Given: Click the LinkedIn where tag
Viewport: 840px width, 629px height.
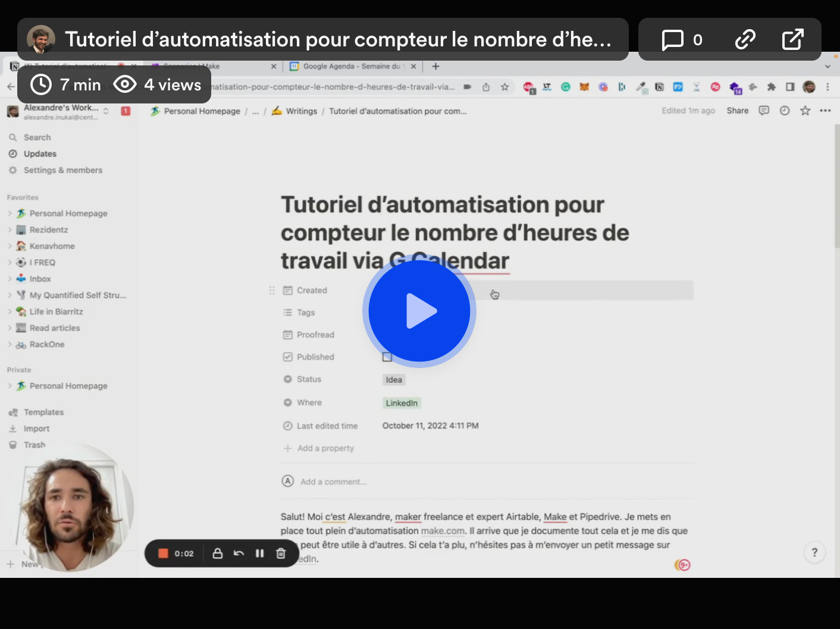Looking at the screenshot, I should click(402, 403).
